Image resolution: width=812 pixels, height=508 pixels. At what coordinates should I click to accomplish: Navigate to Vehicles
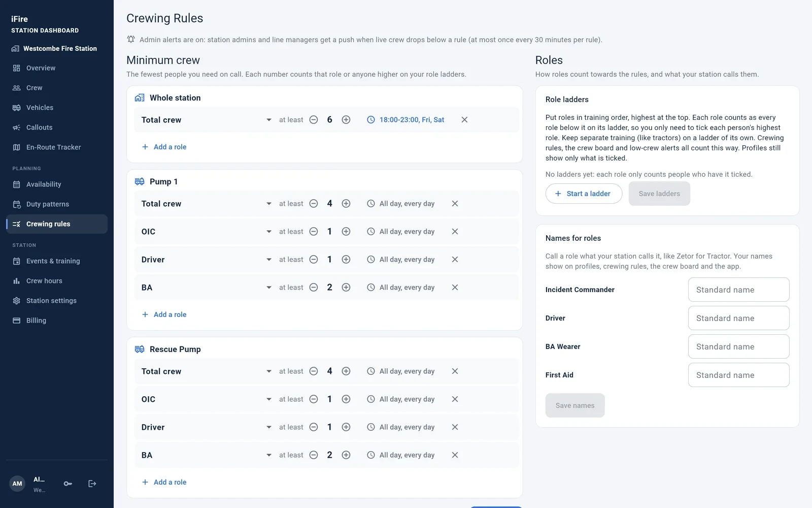tap(57, 108)
